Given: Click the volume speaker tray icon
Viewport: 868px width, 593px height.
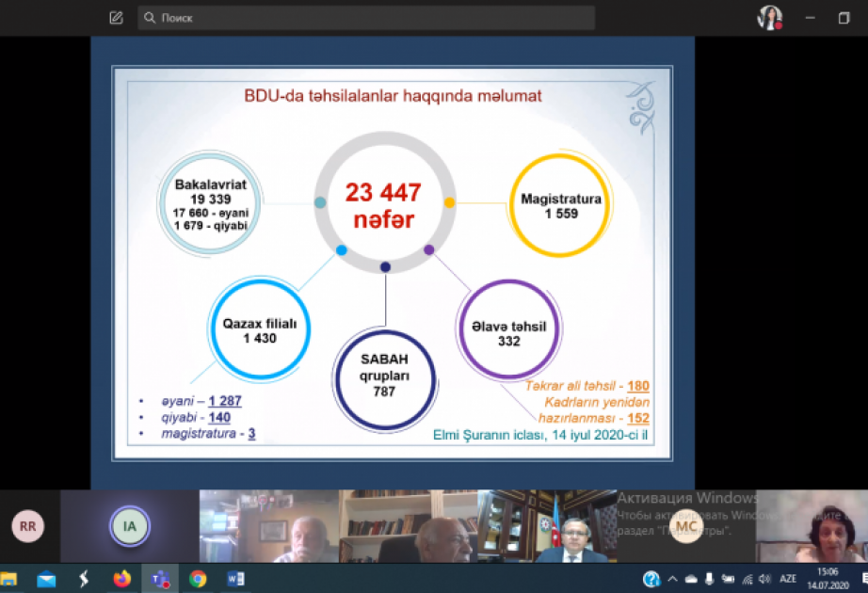Looking at the screenshot, I should [x=765, y=579].
